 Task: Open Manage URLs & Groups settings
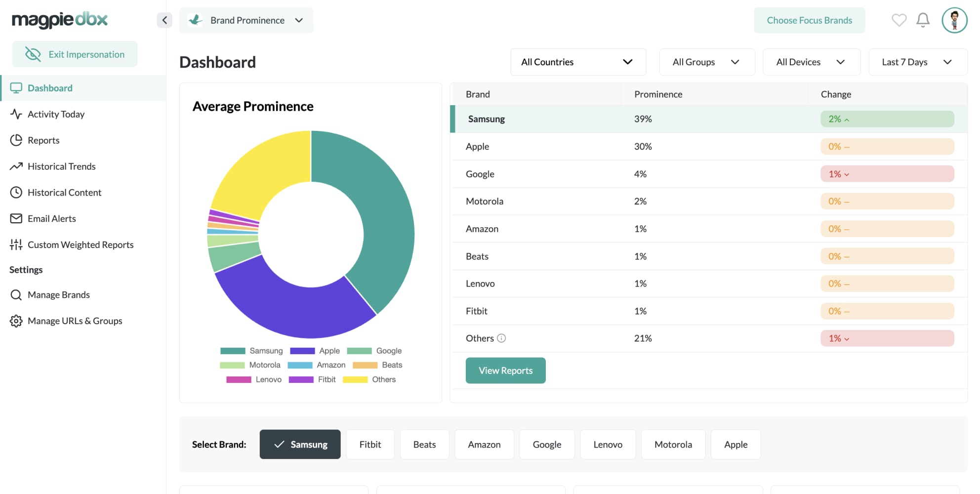(x=83, y=321)
